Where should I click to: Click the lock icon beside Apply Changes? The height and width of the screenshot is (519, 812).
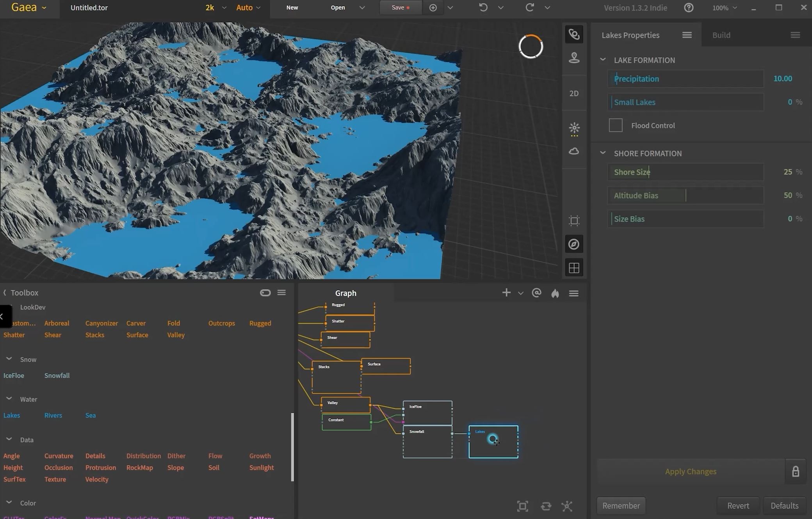click(x=795, y=471)
